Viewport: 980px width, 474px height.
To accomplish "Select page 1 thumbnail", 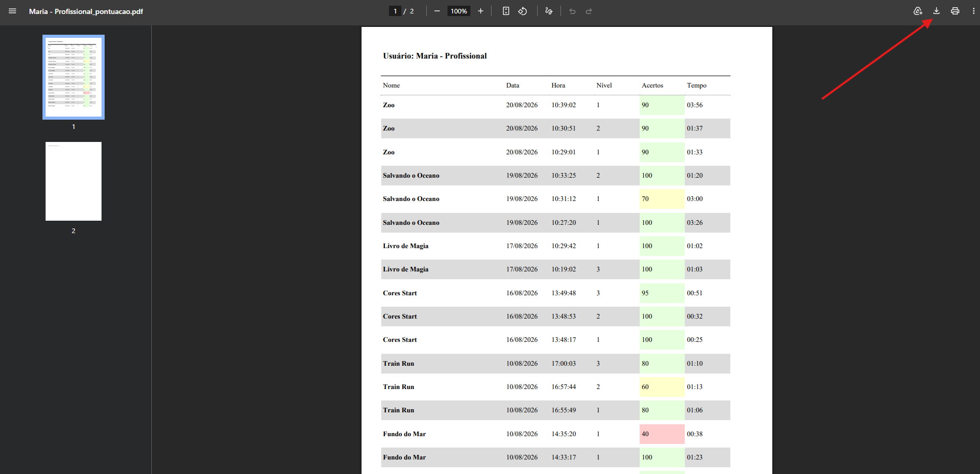I will coord(74,77).
